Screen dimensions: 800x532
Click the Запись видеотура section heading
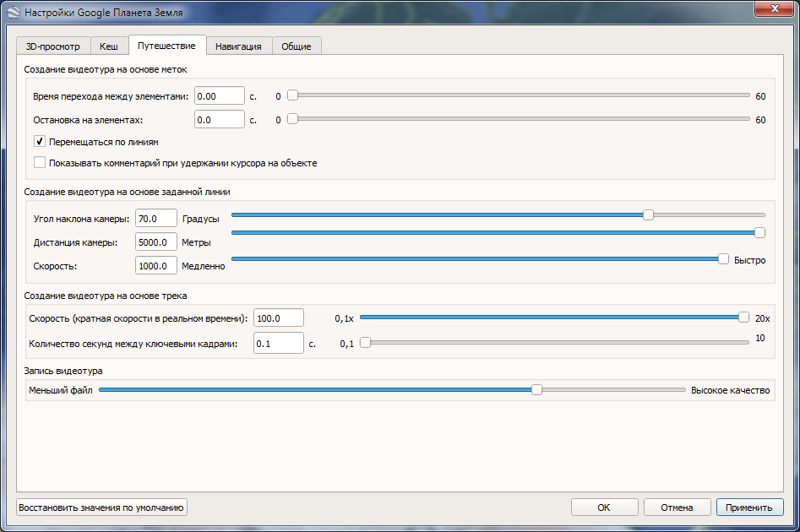point(63,371)
